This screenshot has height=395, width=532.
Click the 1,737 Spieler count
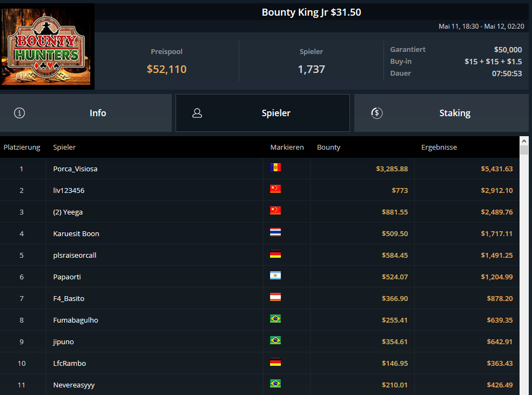click(x=312, y=69)
